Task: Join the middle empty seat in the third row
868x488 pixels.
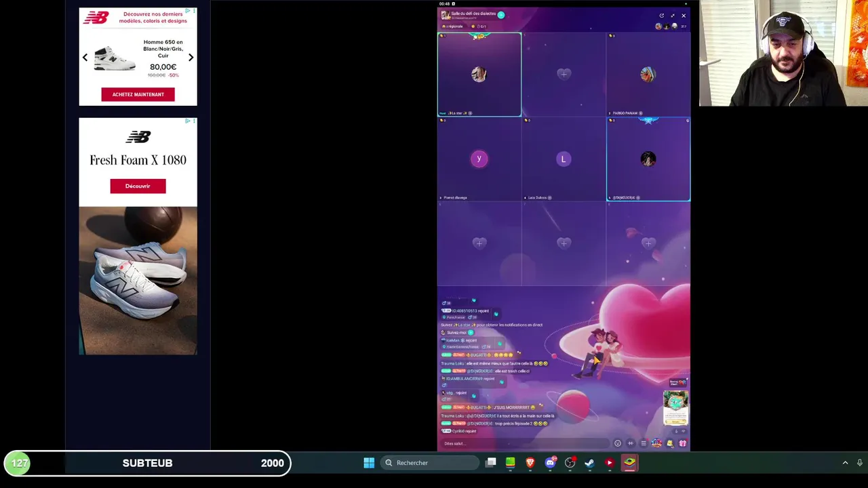Action: pos(564,243)
